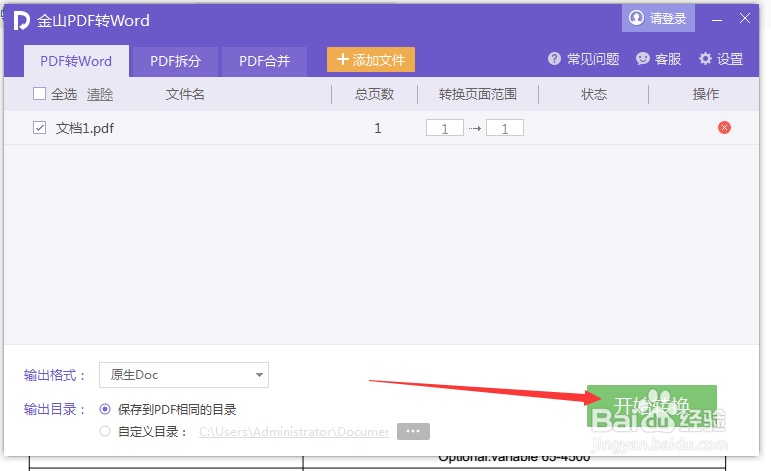This screenshot has height=471, width=771.
Task: Click the 金山PDF转Word app logo
Action: (21, 21)
